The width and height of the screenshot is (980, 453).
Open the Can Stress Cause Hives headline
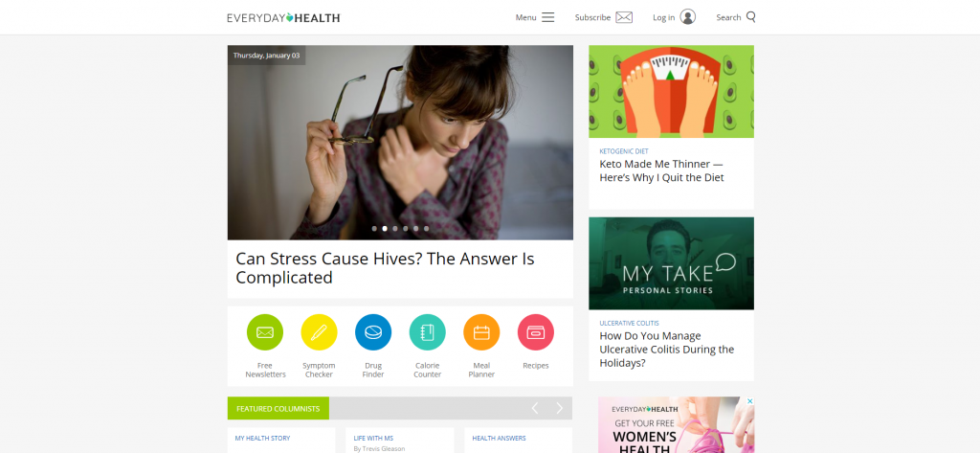click(x=385, y=268)
